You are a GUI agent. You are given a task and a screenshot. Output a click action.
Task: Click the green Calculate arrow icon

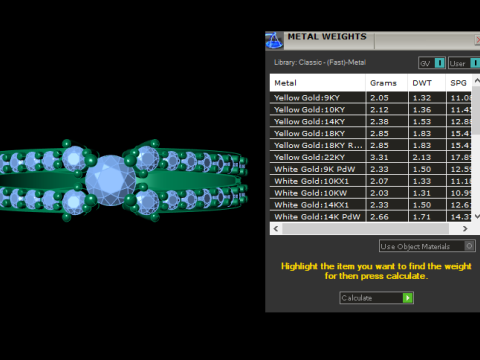pos(408,298)
